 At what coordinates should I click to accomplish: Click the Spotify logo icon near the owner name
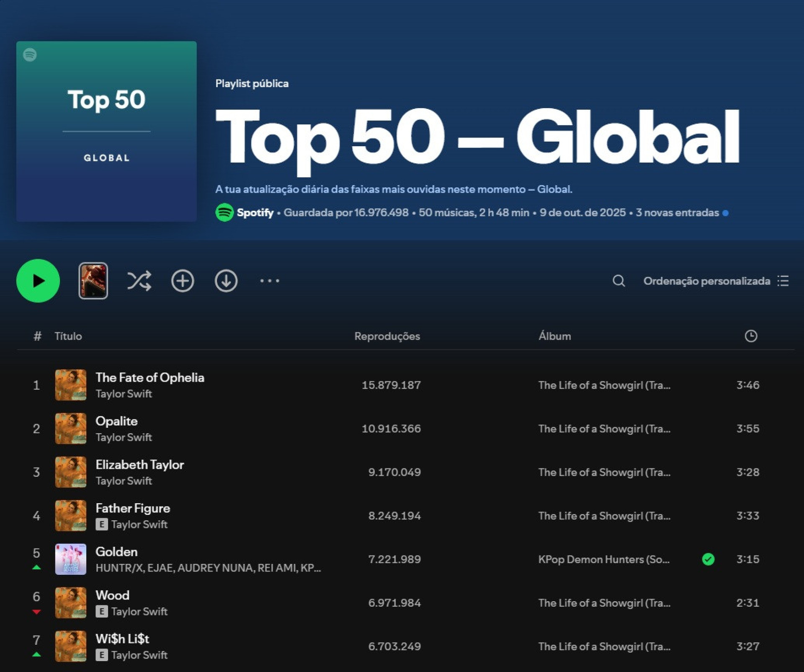(x=224, y=212)
